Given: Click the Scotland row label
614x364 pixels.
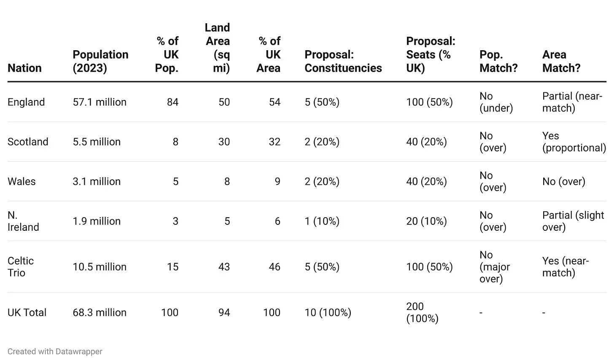Looking at the screenshot, I should 28,142.
